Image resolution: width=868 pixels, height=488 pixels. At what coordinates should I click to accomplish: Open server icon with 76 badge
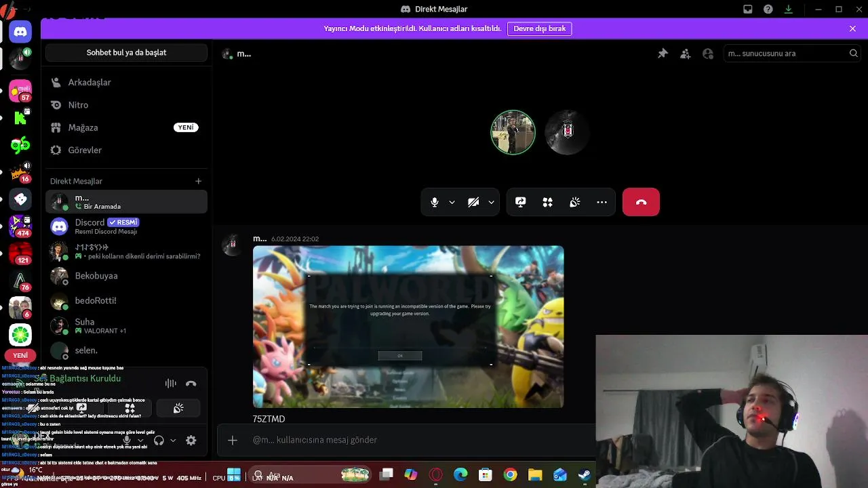pos(20,281)
